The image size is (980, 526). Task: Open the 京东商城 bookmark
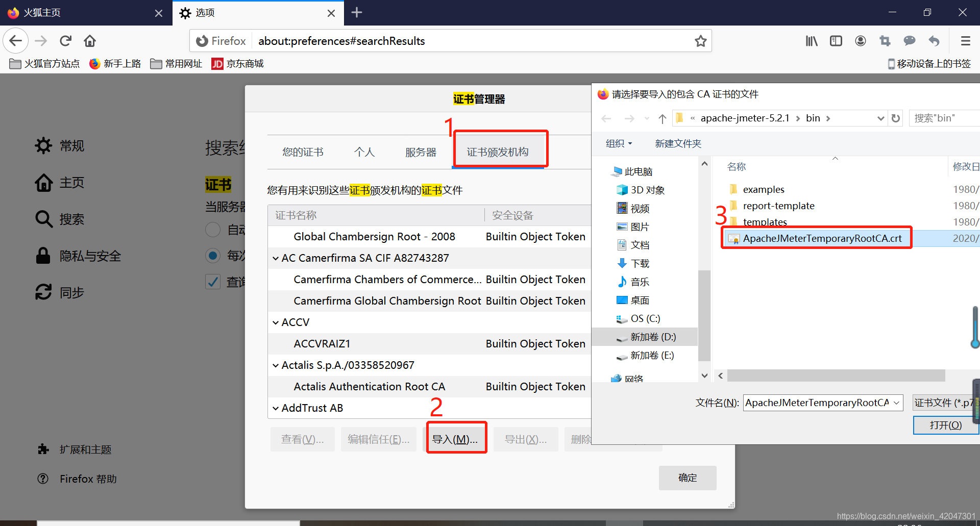coord(238,64)
